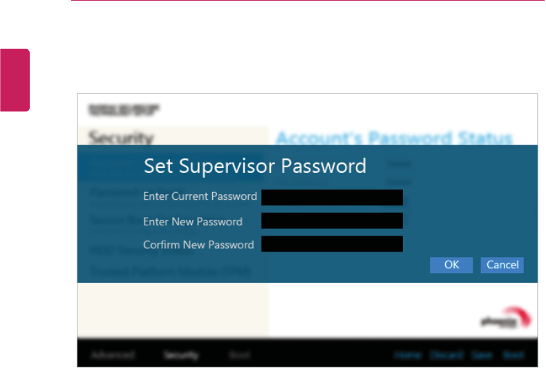Click the Confirm New Password field
Viewport: 546px width, 392px height.
[x=332, y=244]
